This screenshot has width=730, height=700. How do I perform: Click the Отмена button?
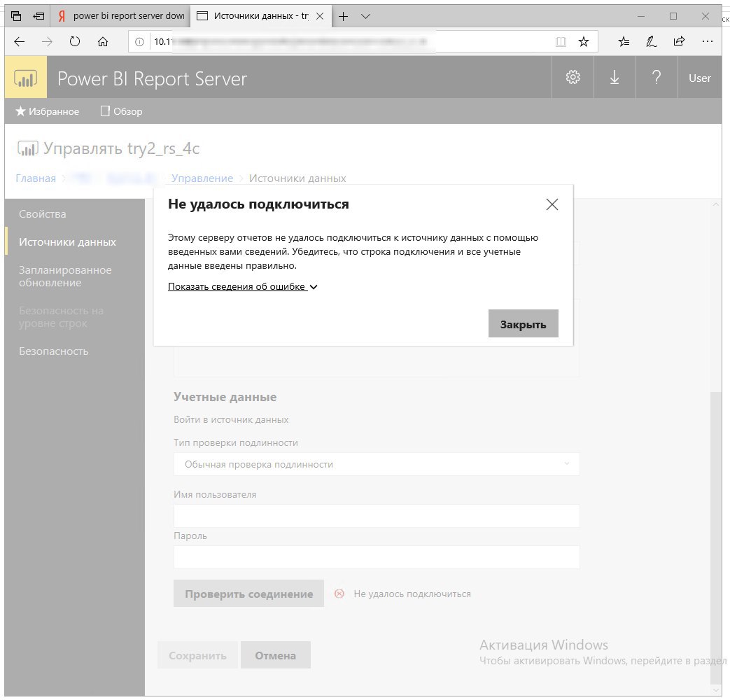(276, 655)
